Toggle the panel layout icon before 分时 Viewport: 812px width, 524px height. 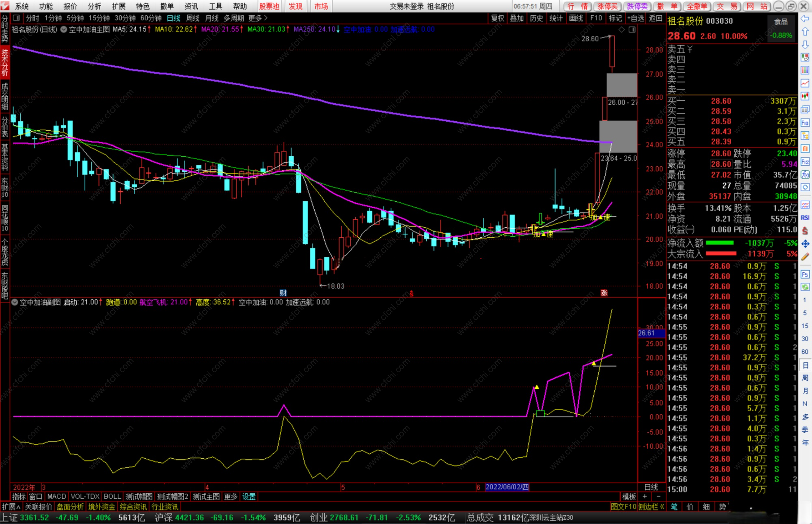tap(16, 18)
